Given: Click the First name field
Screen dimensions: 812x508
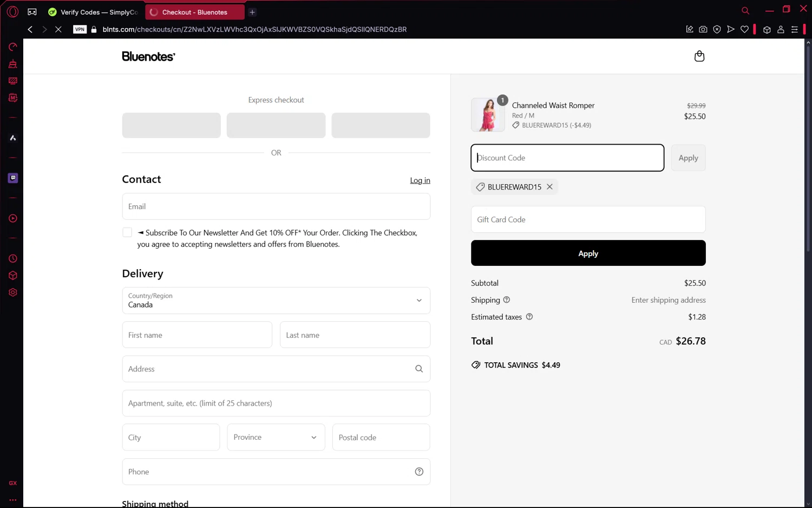Looking at the screenshot, I should (197, 335).
